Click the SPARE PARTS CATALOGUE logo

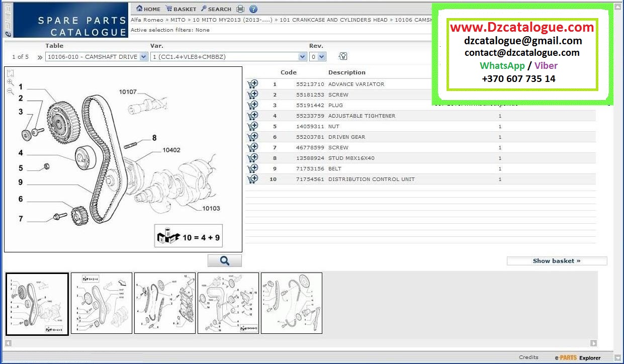71,20
